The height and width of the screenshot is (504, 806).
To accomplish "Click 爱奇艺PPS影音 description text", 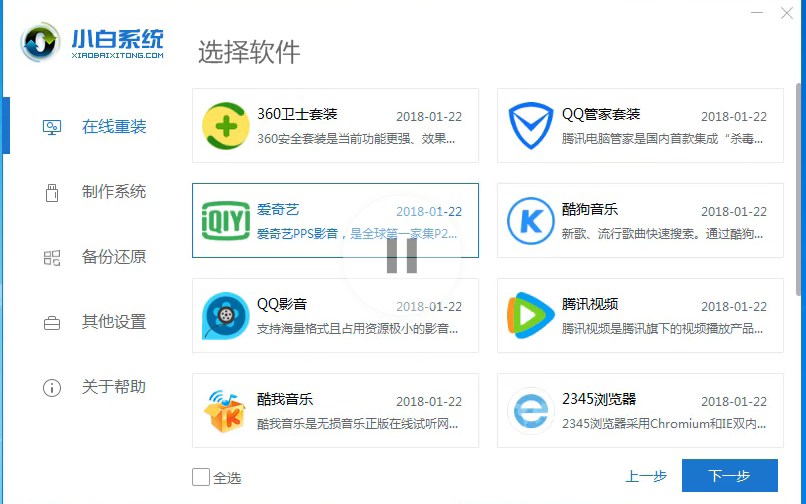I will [x=357, y=234].
